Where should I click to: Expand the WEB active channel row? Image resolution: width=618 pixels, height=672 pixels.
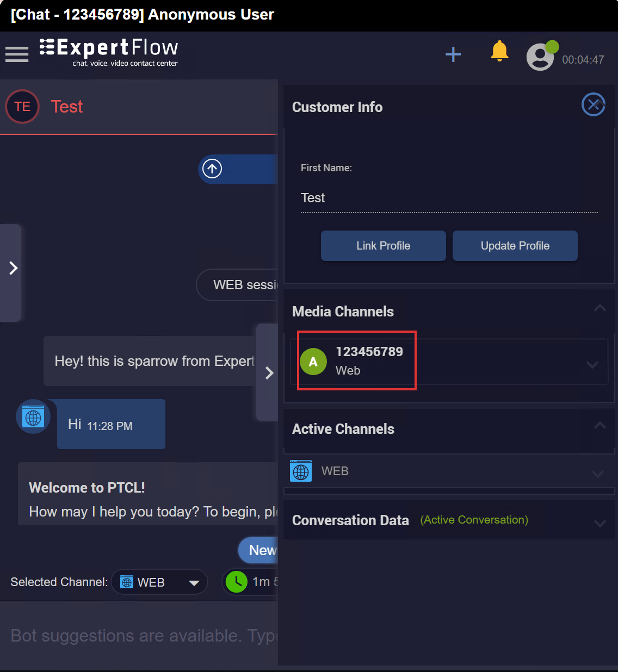tap(597, 474)
